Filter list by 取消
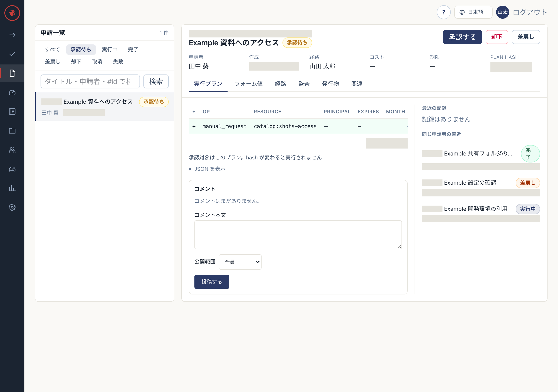This screenshot has width=558, height=392. tap(97, 62)
